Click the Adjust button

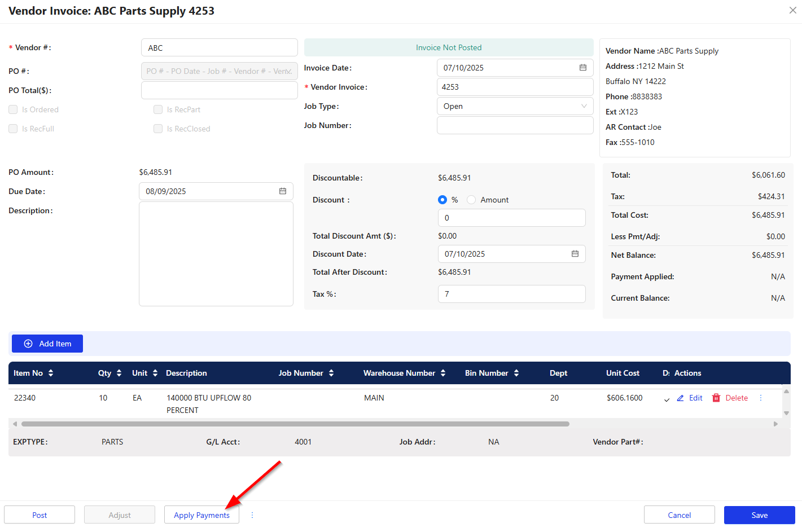[x=120, y=515]
